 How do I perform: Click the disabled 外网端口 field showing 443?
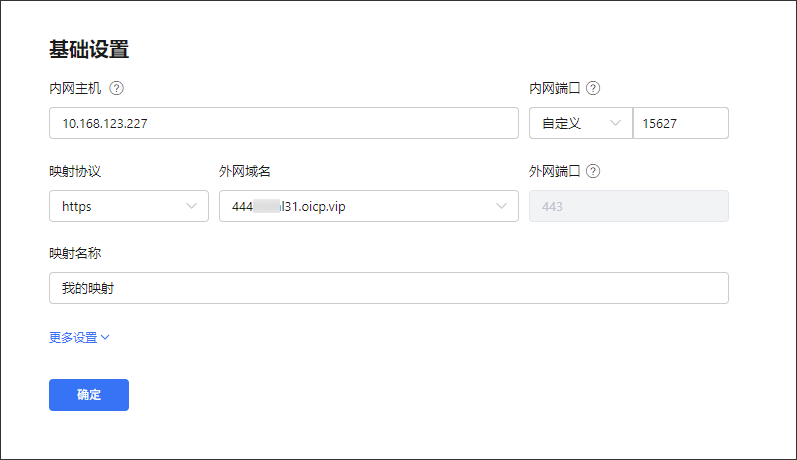click(x=628, y=206)
